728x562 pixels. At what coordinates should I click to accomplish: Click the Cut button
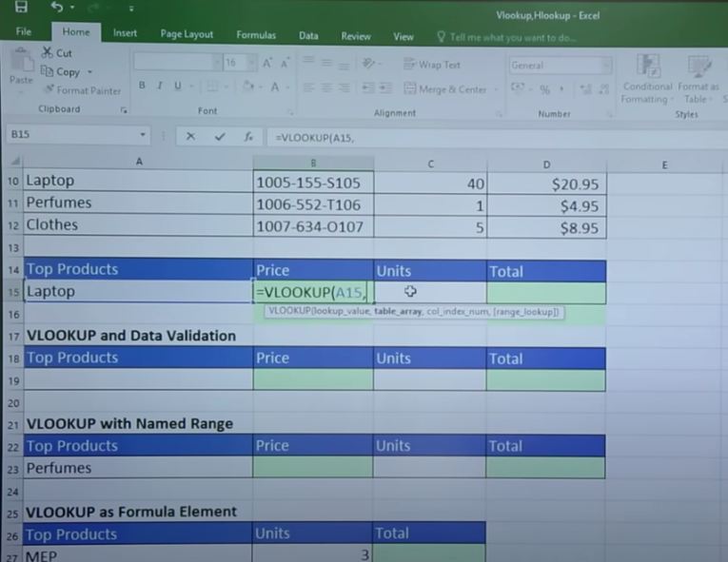[57, 53]
